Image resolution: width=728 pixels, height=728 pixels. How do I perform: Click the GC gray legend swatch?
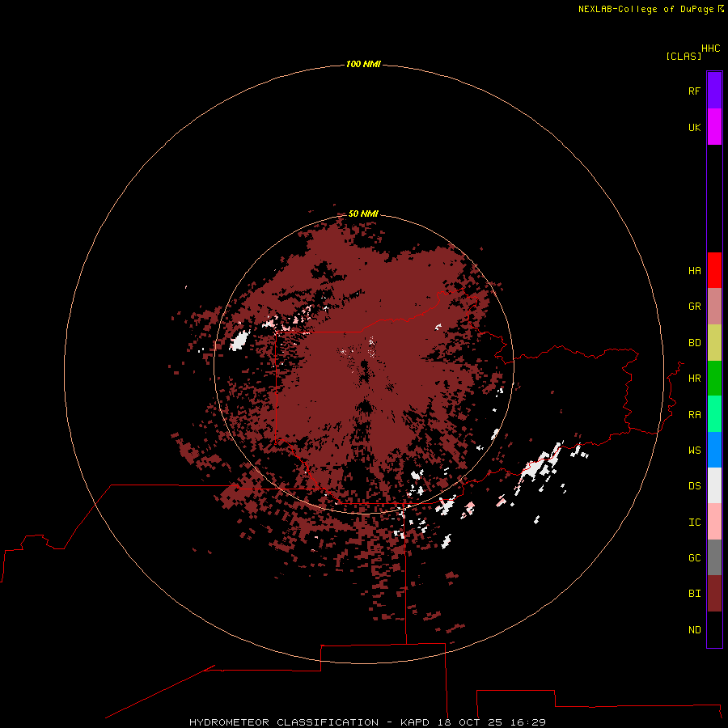pyautogui.click(x=714, y=557)
